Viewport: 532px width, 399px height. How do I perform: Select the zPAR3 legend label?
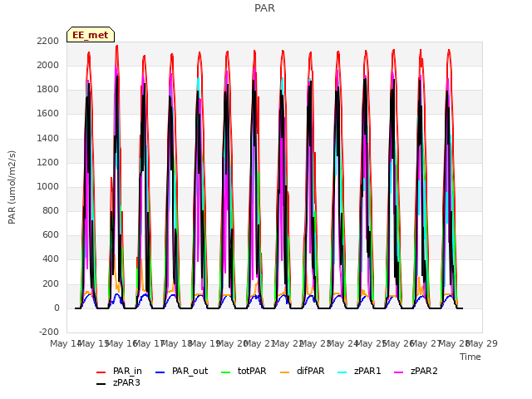126,382
